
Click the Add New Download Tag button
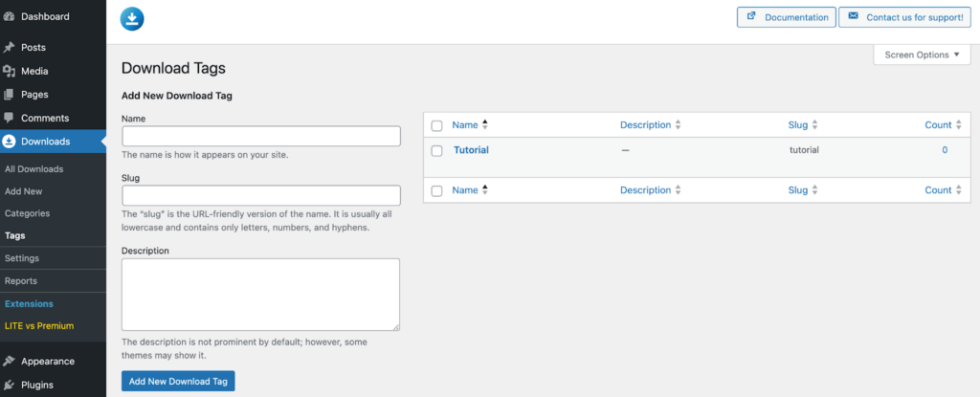click(178, 381)
